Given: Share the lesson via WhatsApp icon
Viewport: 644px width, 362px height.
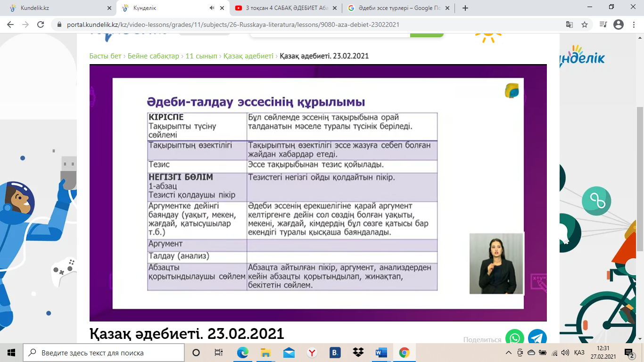Looking at the screenshot, I should [x=515, y=337].
